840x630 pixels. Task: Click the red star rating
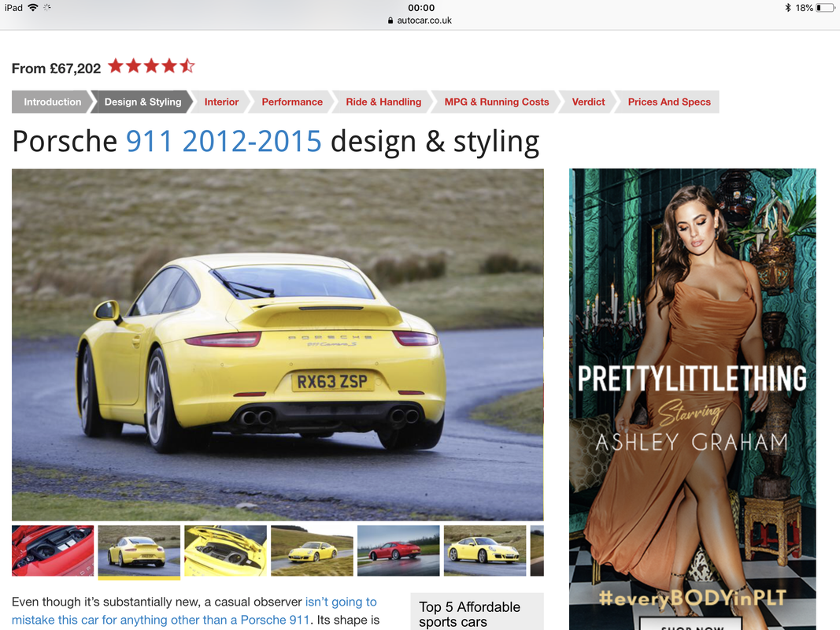[151, 66]
